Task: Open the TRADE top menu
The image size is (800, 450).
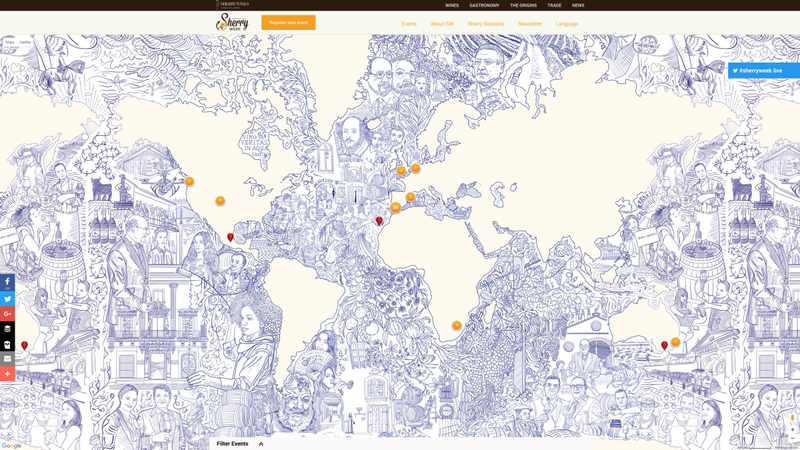Action: 554,5
